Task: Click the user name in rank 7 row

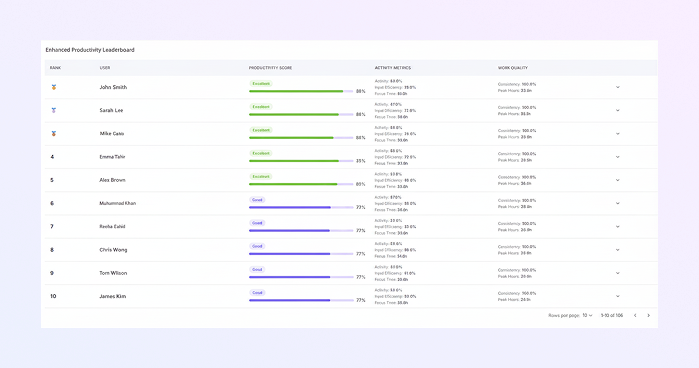Action: [112, 227]
